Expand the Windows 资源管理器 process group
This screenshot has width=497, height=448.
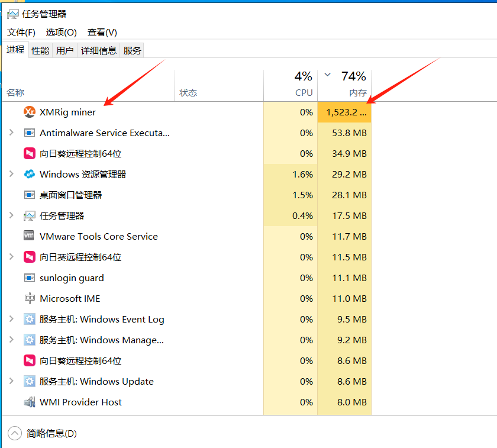[x=11, y=174]
